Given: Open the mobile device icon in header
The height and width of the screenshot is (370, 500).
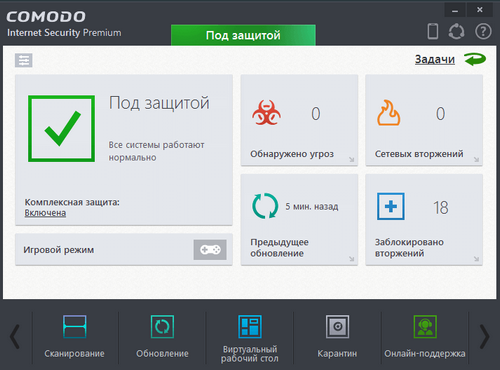Looking at the screenshot, I should tap(433, 31).
